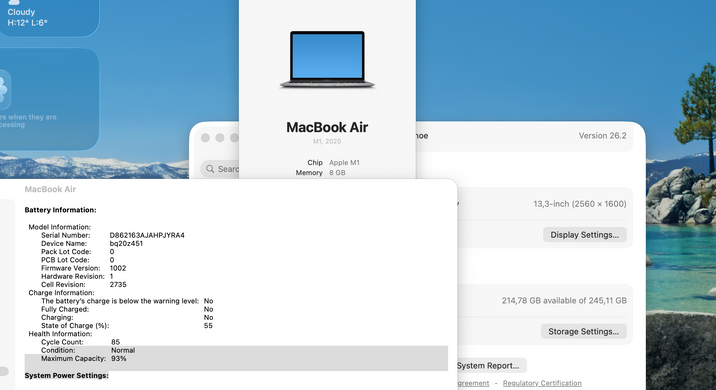Select the MacBook Air title in About window

[327, 127]
